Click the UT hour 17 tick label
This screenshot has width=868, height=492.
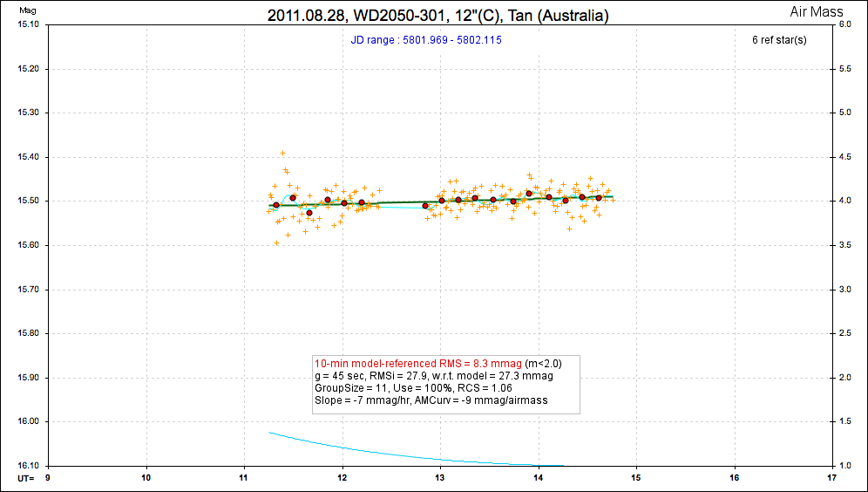coord(832,478)
